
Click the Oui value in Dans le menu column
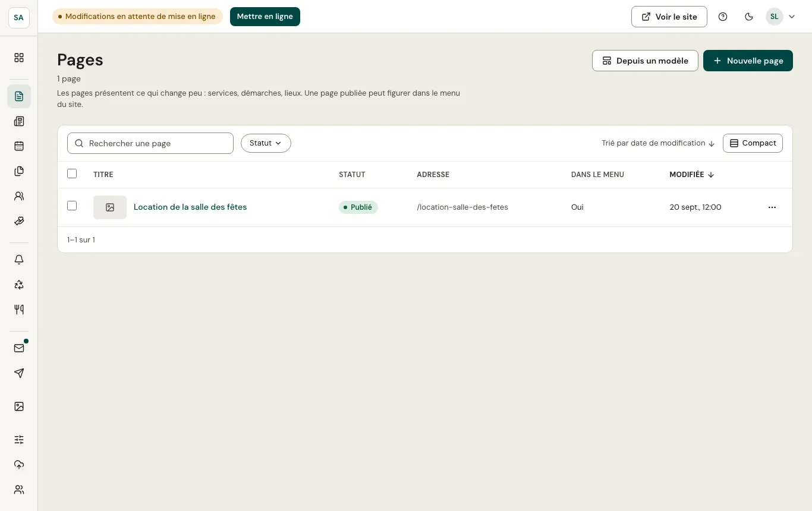tap(577, 207)
